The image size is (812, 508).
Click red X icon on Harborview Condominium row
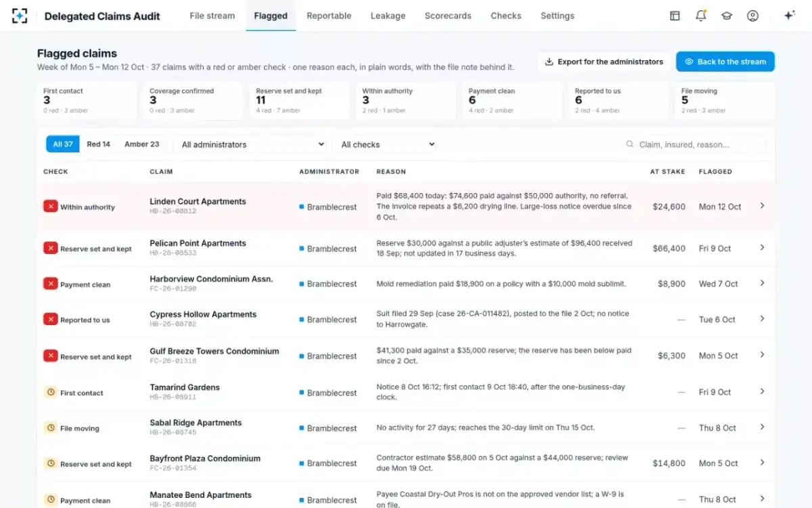point(50,284)
